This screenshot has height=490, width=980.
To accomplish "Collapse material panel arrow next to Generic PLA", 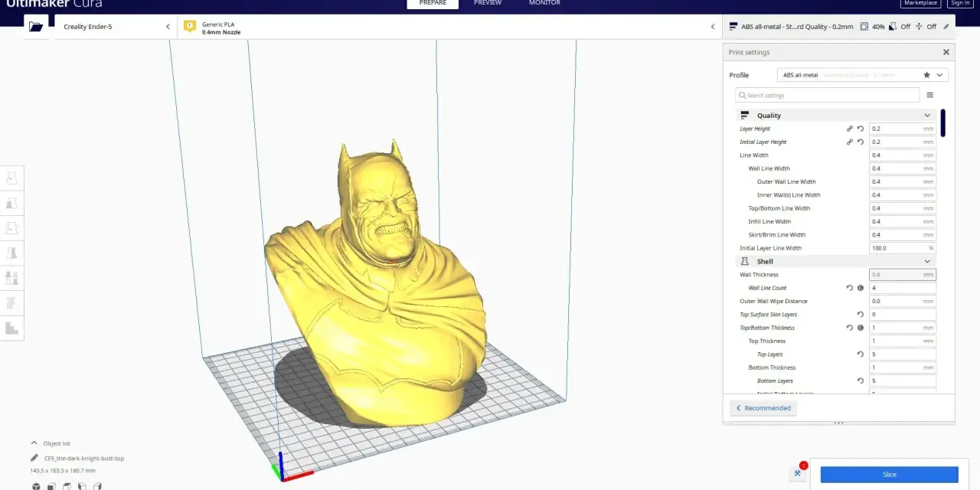I will (x=713, y=27).
